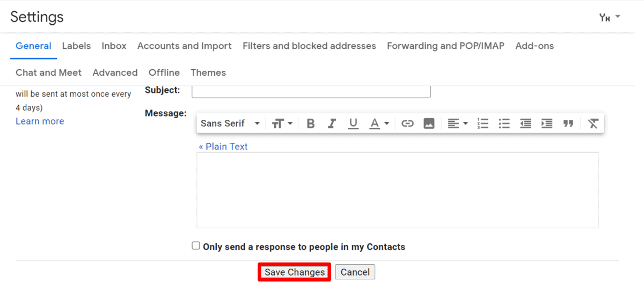Apply quote formatting to text
The width and height of the screenshot is (644, 303).
(568, 124)
